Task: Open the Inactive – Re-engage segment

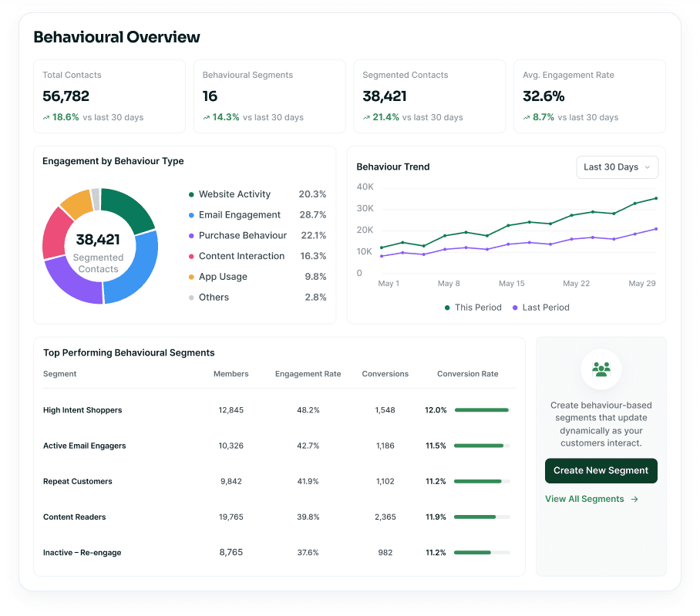Action: pyautogui.click(x=82, y=553)
